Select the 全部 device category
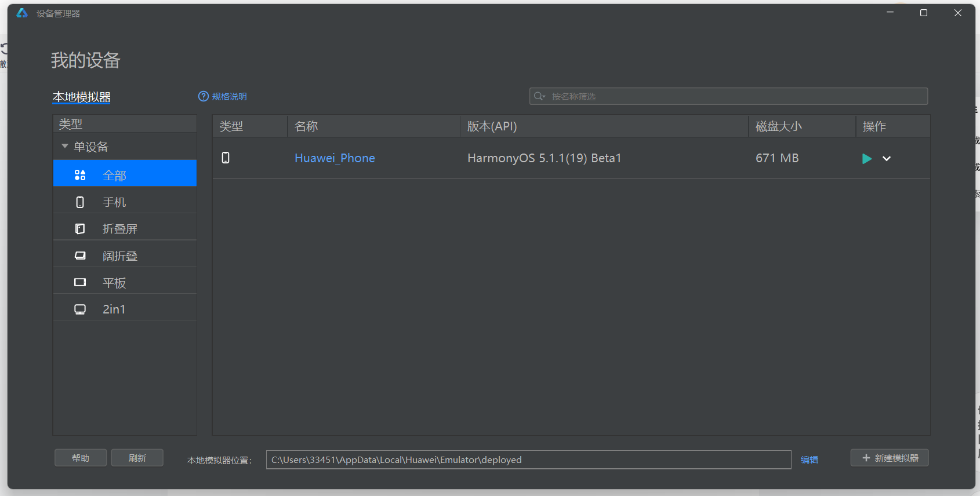The height and width of the screenshot is (496, 980). 125,173
